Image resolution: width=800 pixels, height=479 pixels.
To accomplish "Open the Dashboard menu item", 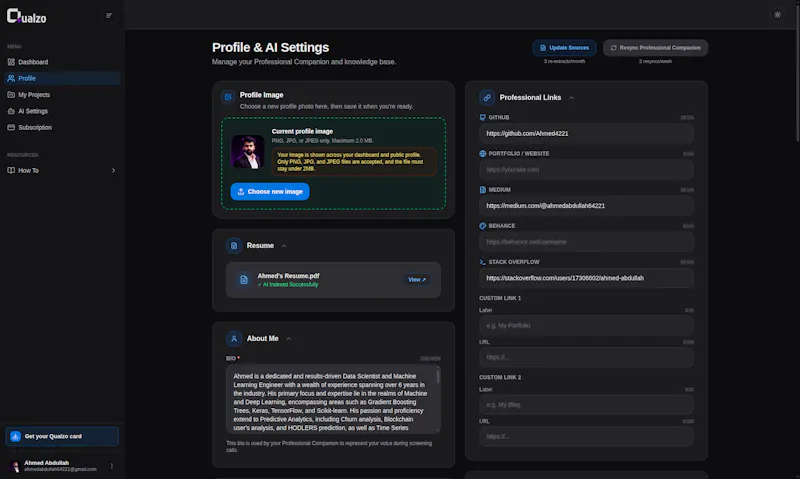I will [62, 62].
